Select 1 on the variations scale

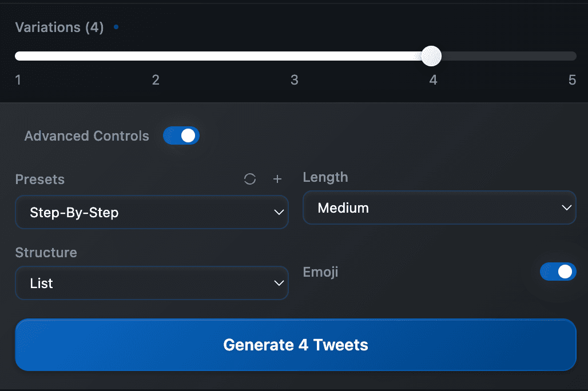18,80
